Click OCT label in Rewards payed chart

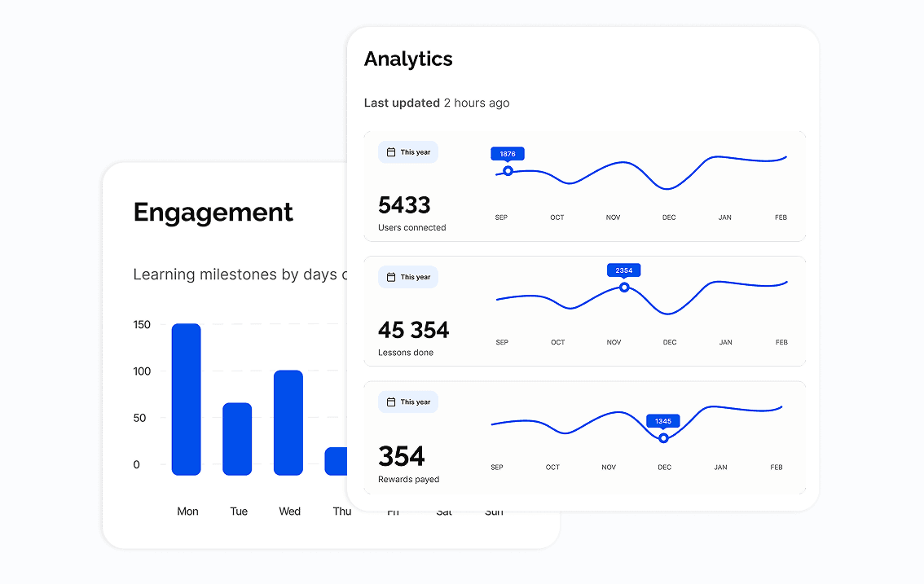click(x=552, y=468)
